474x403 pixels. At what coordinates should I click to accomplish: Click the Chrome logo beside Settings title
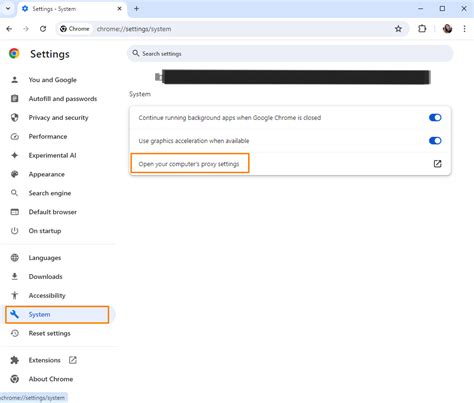(x=14, y=54)
